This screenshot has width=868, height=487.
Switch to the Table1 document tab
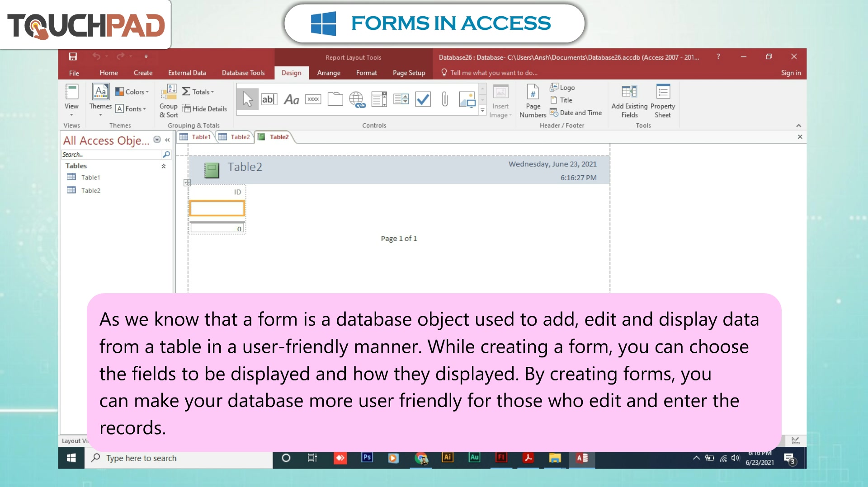[196, 137]
